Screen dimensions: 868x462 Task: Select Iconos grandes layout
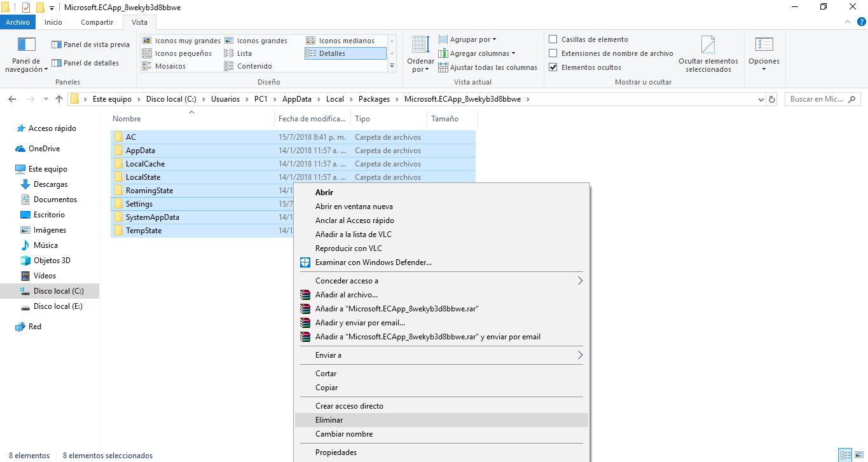point(256,41)
